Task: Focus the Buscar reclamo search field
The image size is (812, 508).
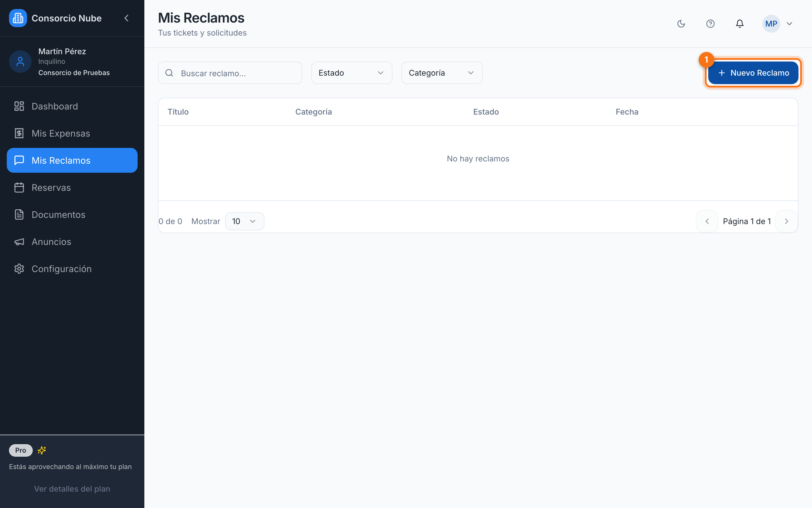Action: pyautogui.click(x=230, y=73)
